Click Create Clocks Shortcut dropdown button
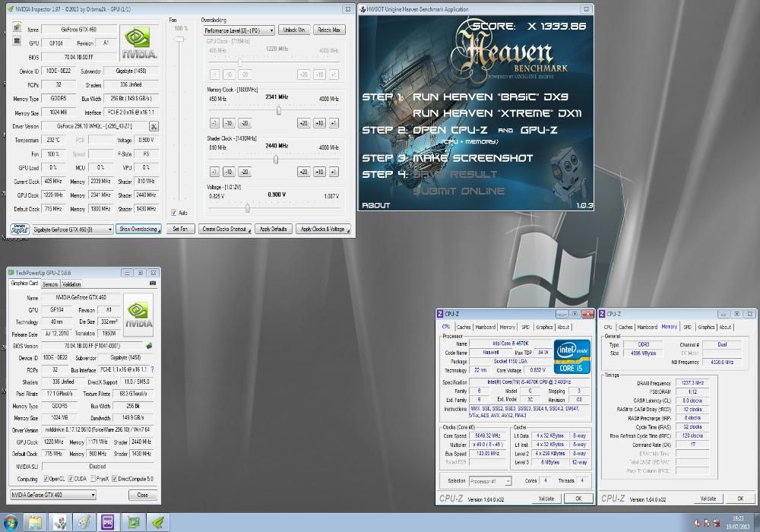The height and width of the screenshot is (532, 760). tap(225, 230)
